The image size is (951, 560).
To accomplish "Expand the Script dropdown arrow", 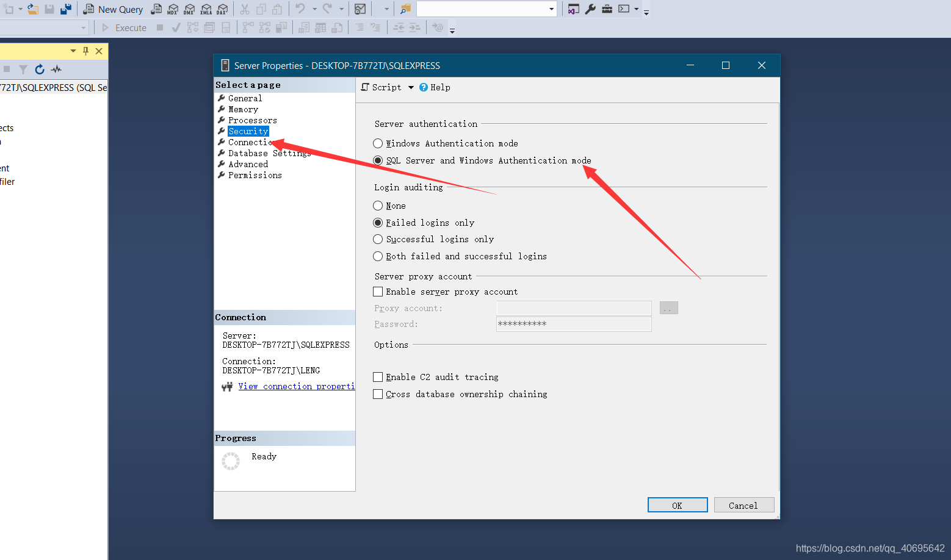I will pyautogui.click(x=411, y=87).
